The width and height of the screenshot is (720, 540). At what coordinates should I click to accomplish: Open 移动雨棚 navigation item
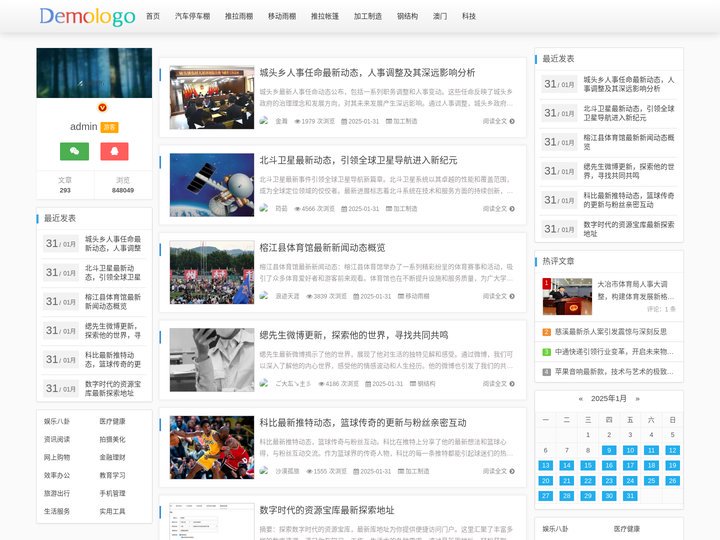(282, 16)
